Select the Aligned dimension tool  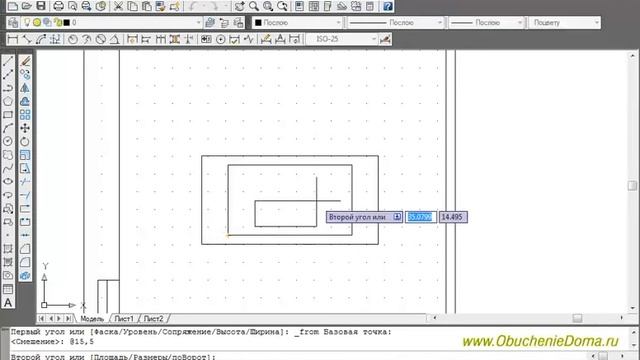[27, 39]
